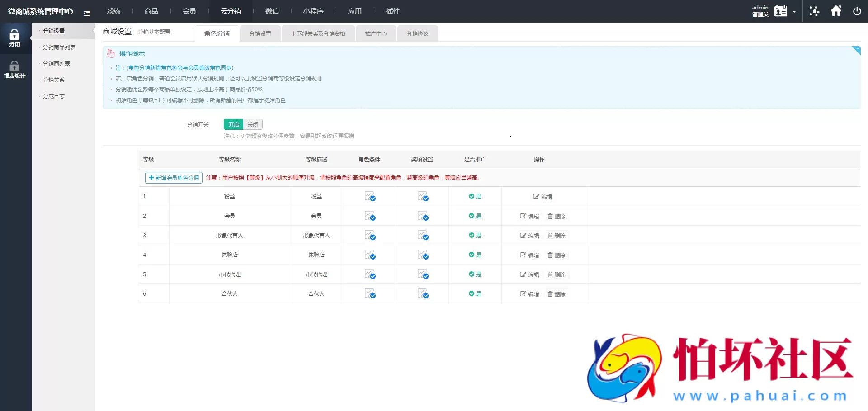The image size is (868, 411).
Task: Switch to the 推广中心 tab
Action: coord(376,34)
